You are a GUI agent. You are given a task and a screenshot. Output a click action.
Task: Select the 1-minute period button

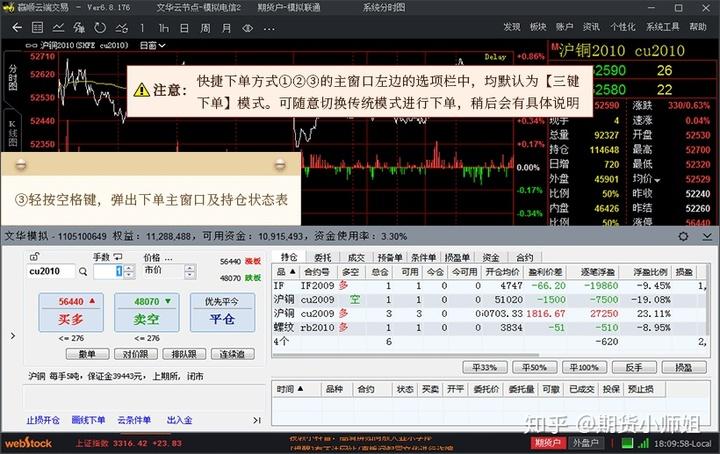142,28
